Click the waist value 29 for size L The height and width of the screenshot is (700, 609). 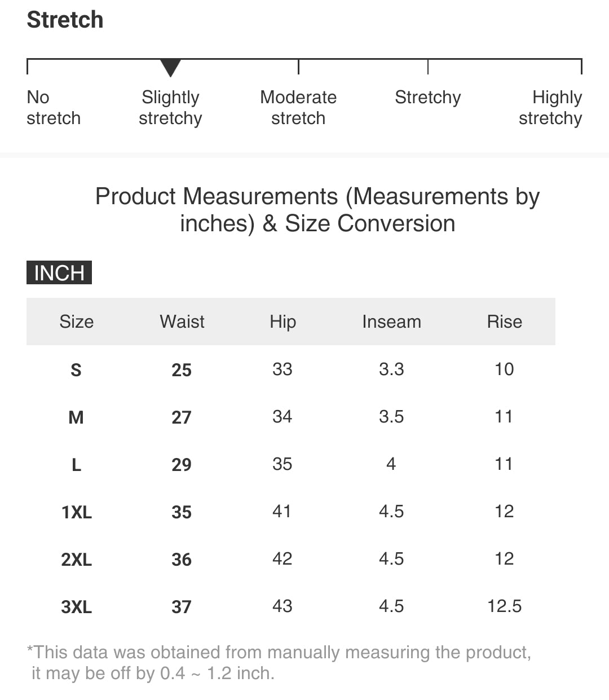[x=182, y=465]
